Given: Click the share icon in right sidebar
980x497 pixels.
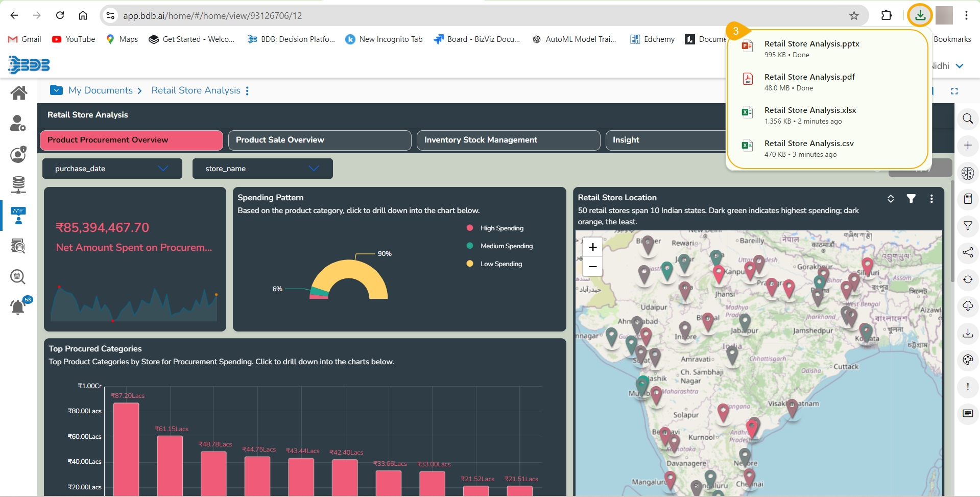Looking at the screenshot, I should 967,252.
